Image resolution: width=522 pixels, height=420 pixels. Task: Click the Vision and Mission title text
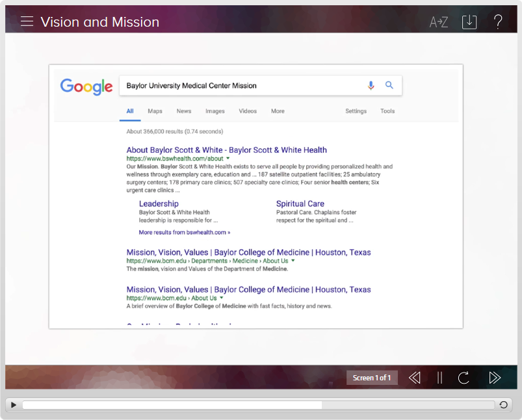pyautogui.click(x=100, y=22)
